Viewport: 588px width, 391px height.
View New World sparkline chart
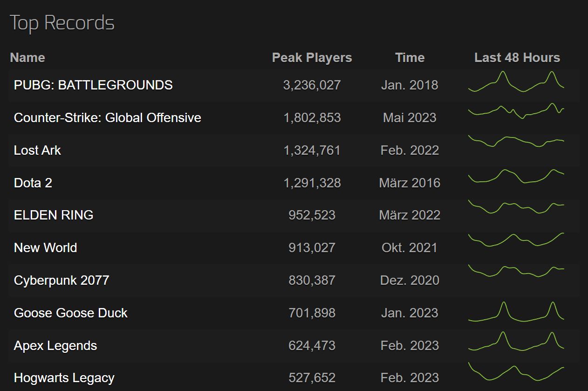(516, 240)
